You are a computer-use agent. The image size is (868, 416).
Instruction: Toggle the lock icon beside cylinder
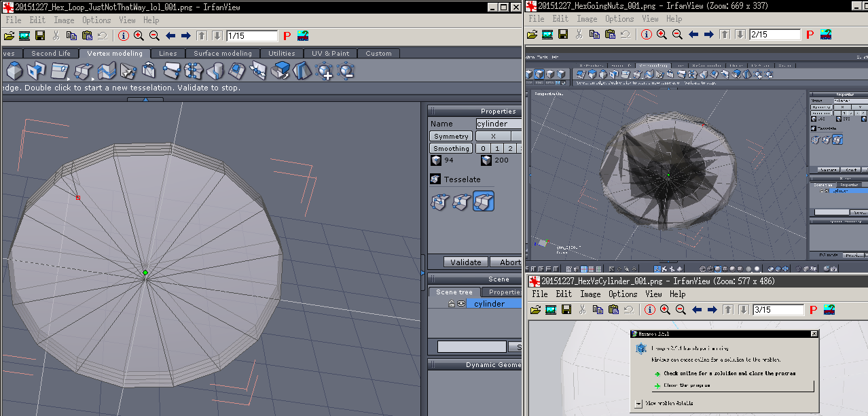pos(452,304)
